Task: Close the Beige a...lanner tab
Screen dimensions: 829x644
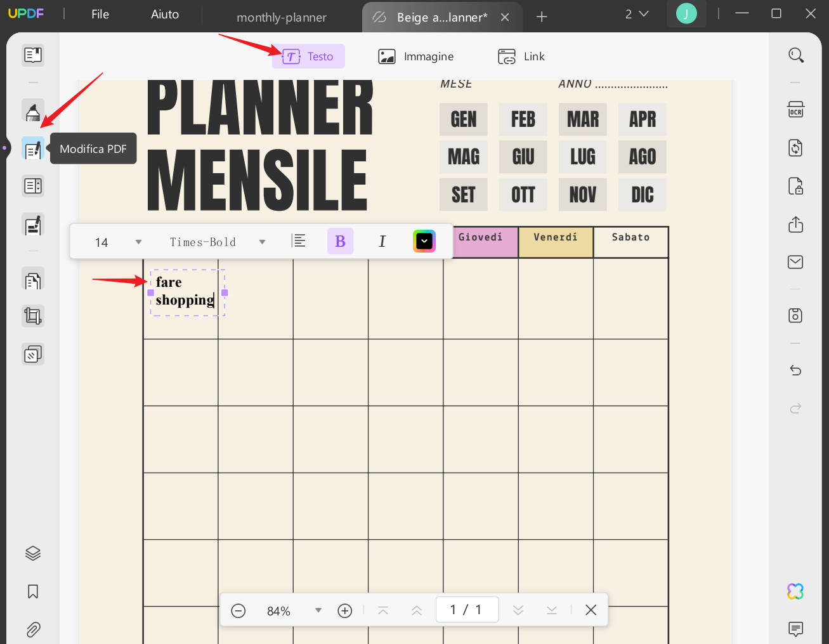Action: pos(505,17)
